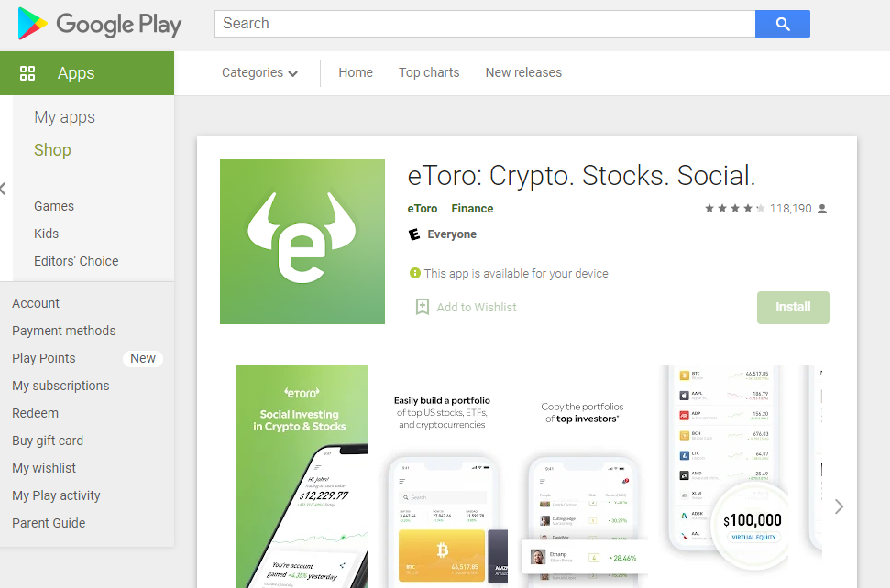Click the blue search magnifier button
Screen dimensions: 890x588
point(782,24)
